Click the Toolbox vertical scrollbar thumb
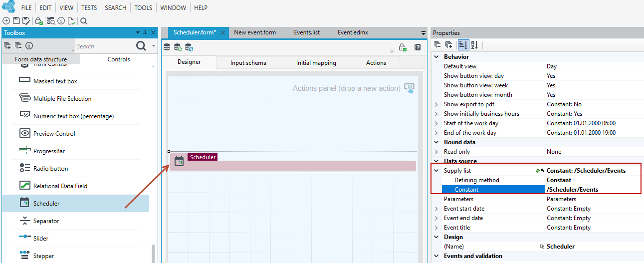Screen dimensions: 644x263 point(153,254)
